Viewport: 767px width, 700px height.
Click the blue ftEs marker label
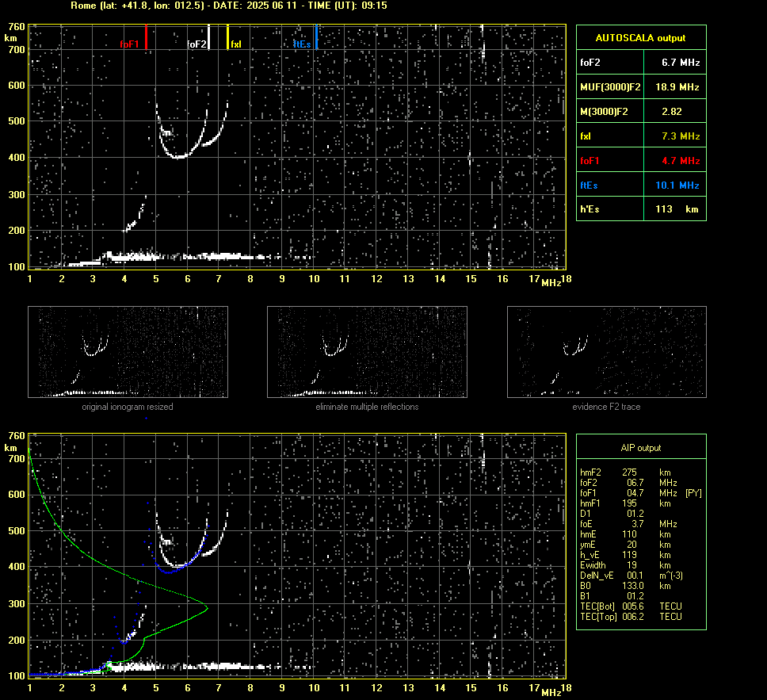pyautogui.click(x=303, y=44)
